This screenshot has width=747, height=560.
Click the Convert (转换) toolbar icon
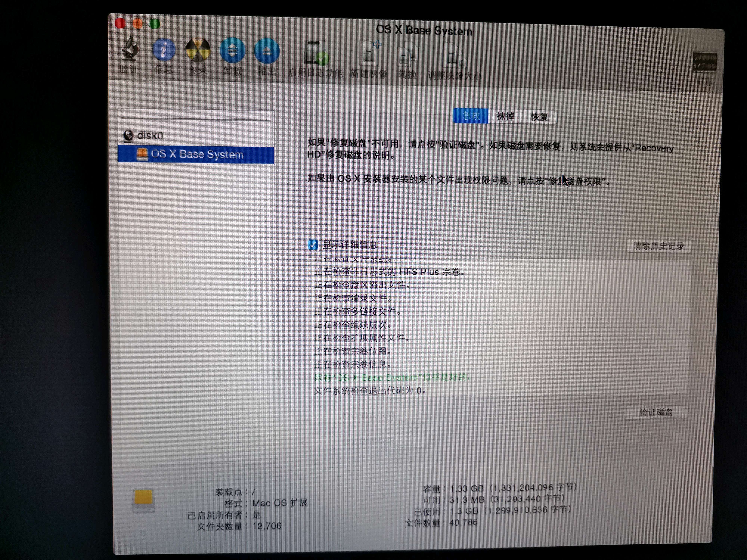pos(408,54)
